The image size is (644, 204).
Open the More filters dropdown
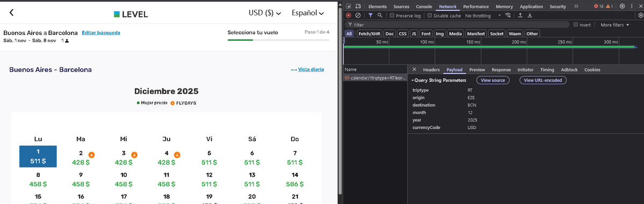[x=615, y=25]
